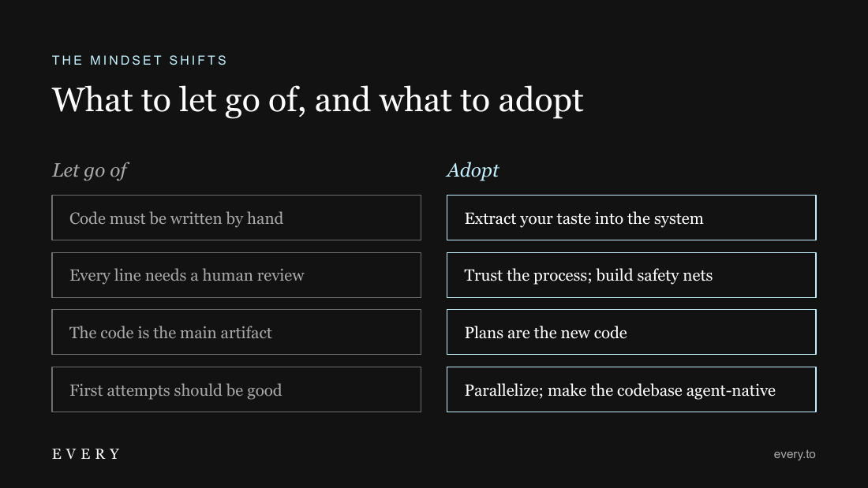This screenshot has height=488, width=868.
Task: Select the 'Plans are the new code' box
Action: click(631, 332)
